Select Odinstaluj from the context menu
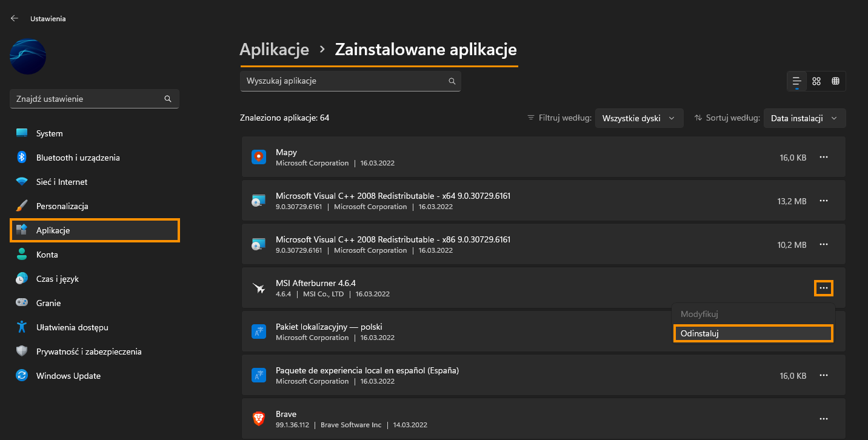 pyautogui.click(x=753, y=333)
